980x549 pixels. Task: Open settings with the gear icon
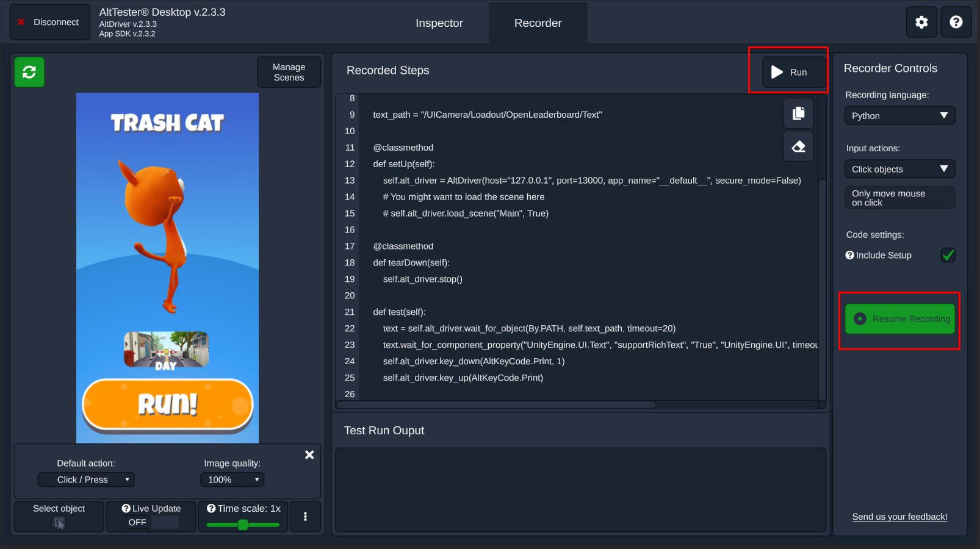click(921, 23)
